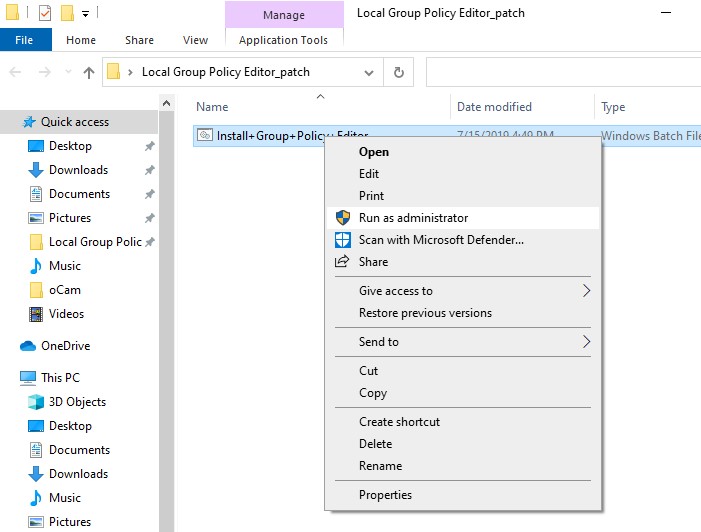
Task: Open Documents under This PC
Action: (x=79, y=450)
